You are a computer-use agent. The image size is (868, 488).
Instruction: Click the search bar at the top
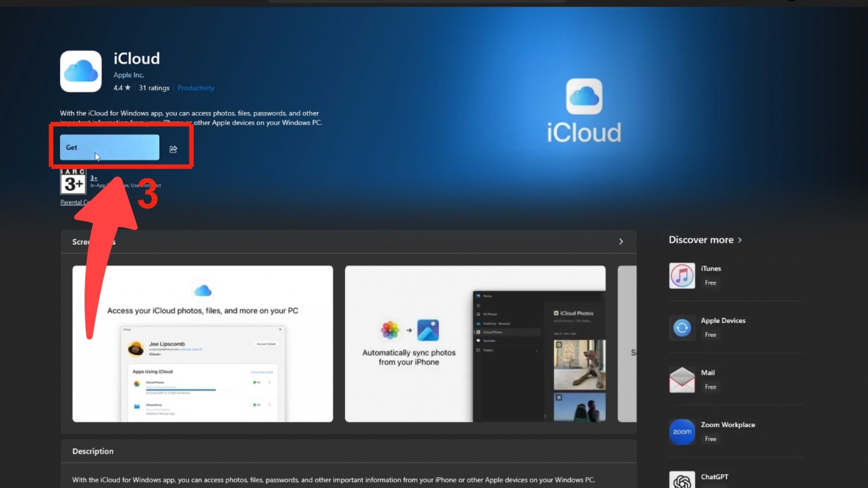click(417, 1)
